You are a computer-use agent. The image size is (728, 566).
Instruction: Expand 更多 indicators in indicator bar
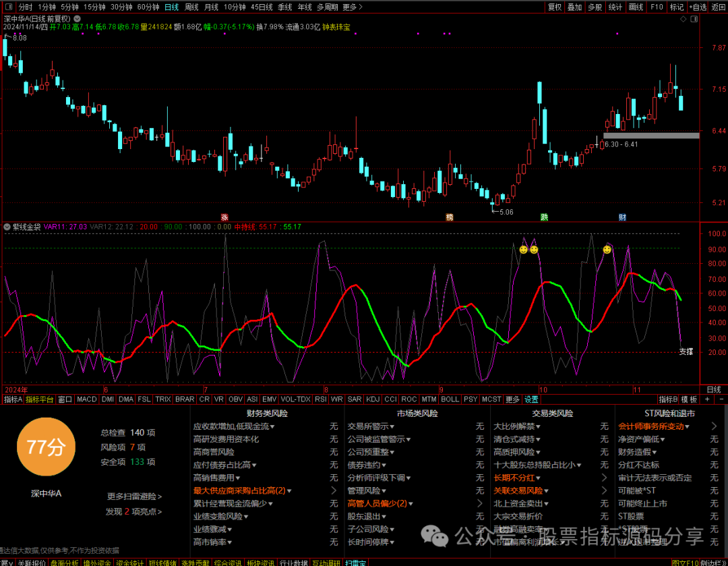click(x=512, y=399)
